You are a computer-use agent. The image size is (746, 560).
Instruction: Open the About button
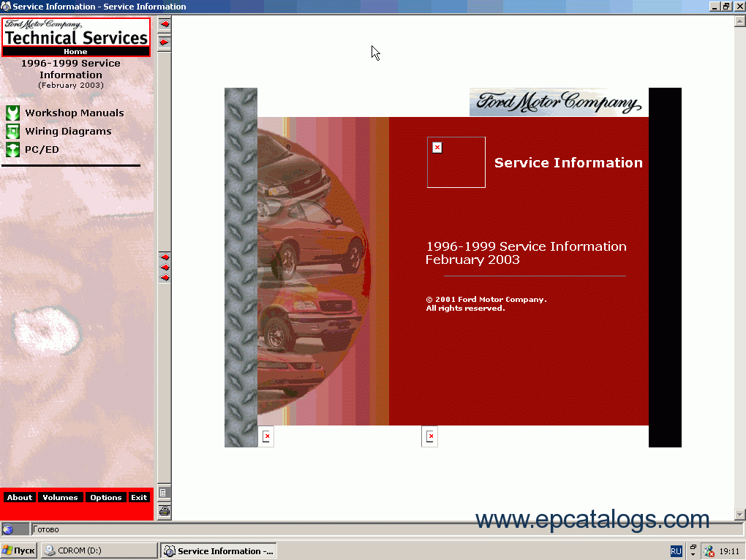20,497
